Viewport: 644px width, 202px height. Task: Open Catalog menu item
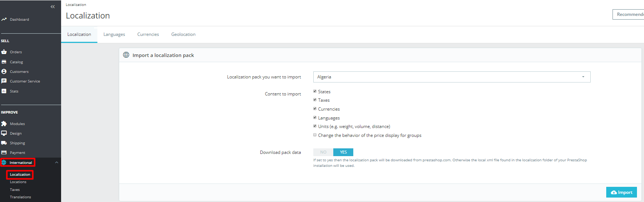pyautogui.click(x=16, y=62)
